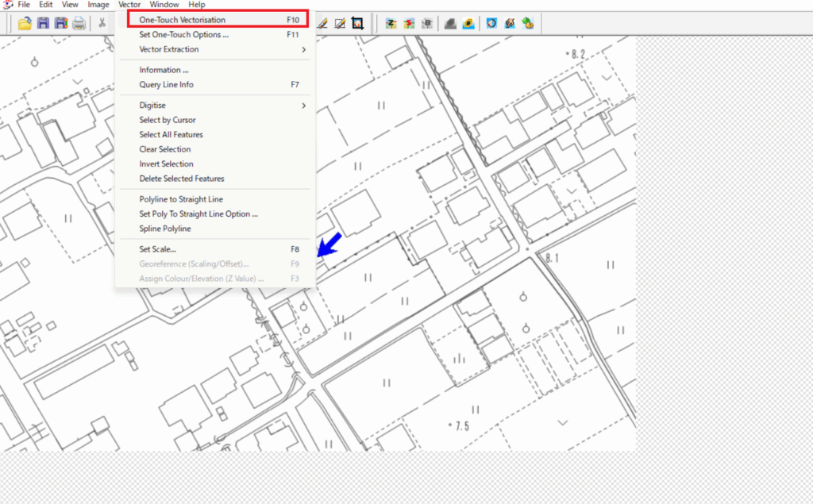Viewport: 813px width, 504px height.
Task: Click the greyed Georeference (Scaling/Offset) entry
Action: point(215,264)
